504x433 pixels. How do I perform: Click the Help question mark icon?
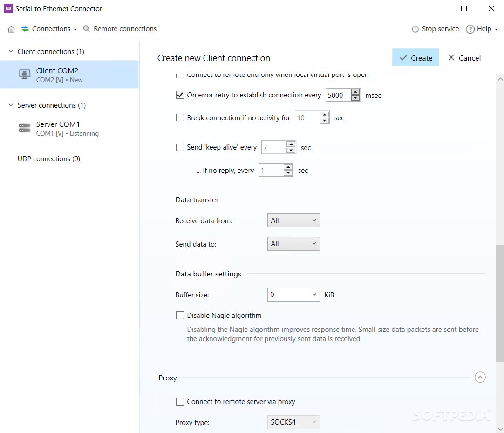[x=470, y=29]
